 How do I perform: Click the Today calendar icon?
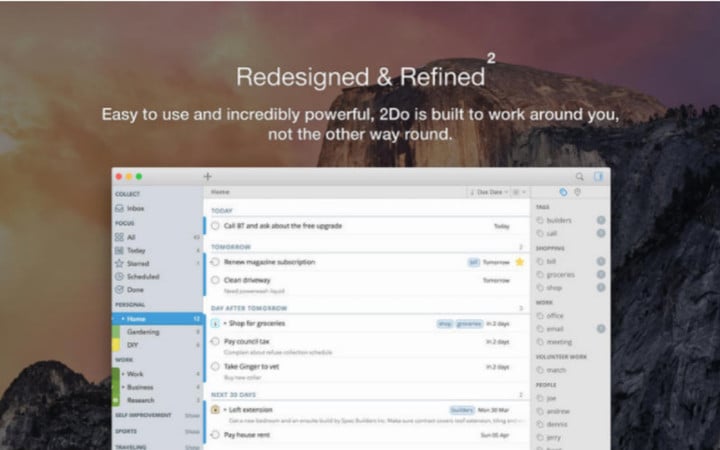tap(119, 250)
